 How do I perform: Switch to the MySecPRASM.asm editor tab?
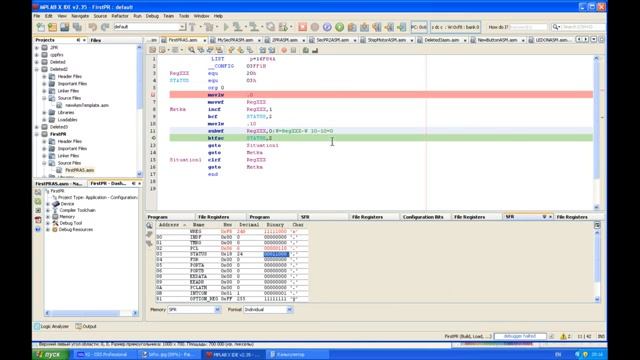tap(235, 40)
